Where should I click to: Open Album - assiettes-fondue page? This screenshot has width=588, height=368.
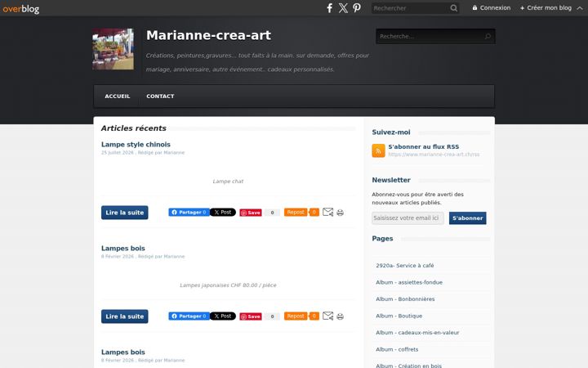(x=409, y=282)
